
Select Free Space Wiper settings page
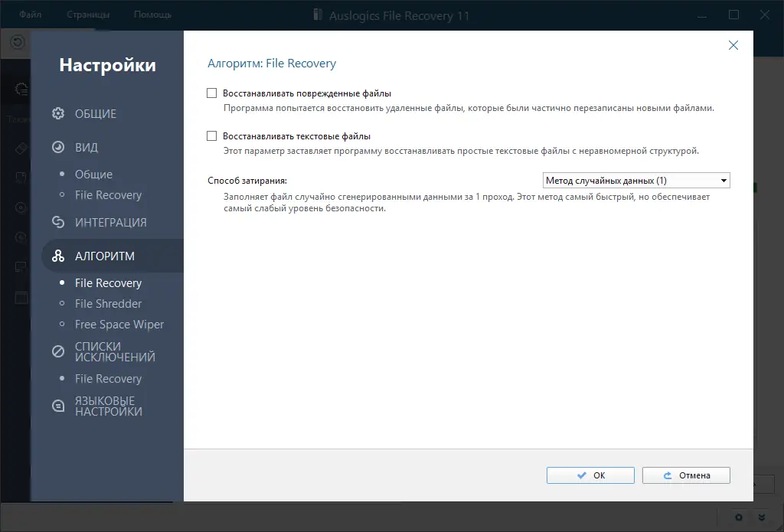point(119,324)
